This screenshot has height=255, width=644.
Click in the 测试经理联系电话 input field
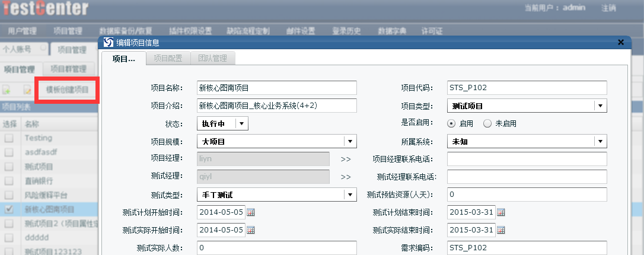click(x=527, y=177)
